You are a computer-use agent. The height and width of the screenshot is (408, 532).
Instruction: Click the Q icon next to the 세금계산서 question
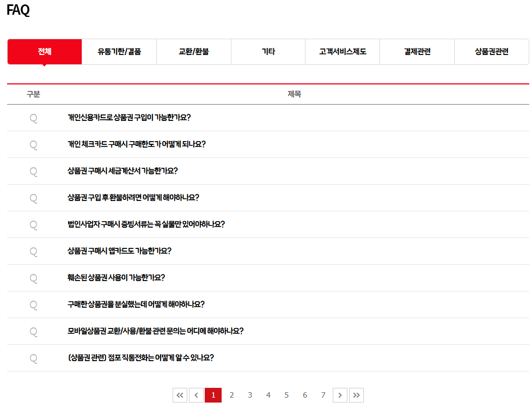[x=34, y=171]
